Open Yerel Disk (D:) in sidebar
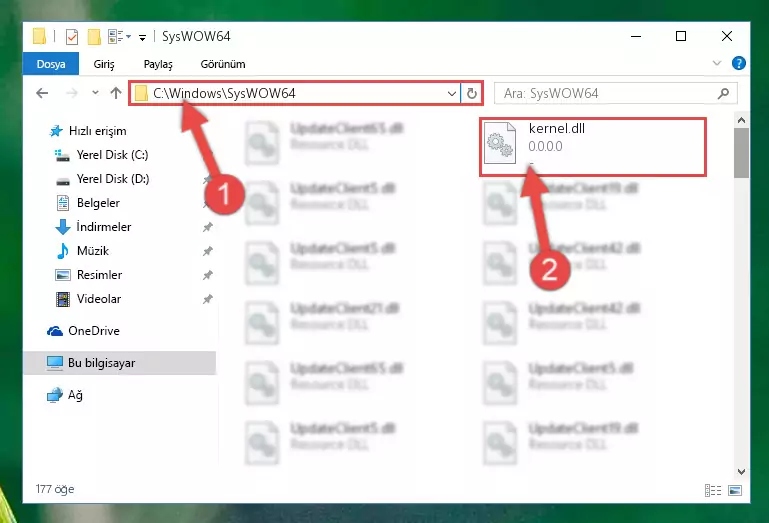The image size is (769, 523). pos(113,179)
